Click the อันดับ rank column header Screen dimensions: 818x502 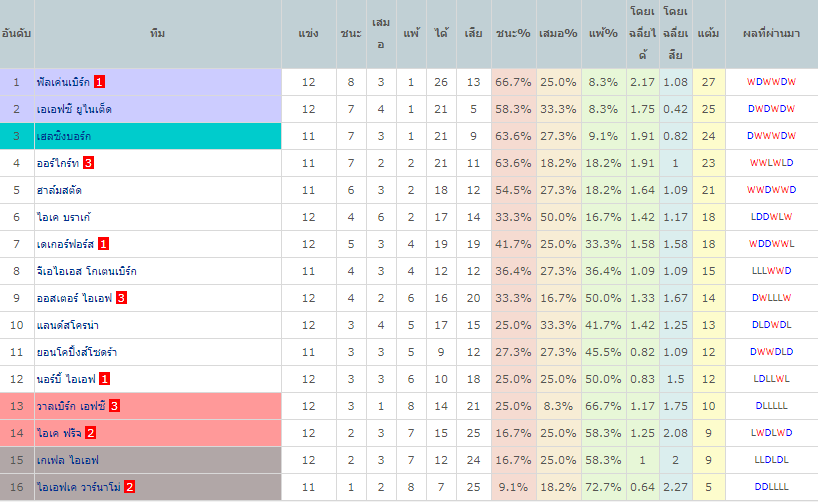[x=16, y=34]
